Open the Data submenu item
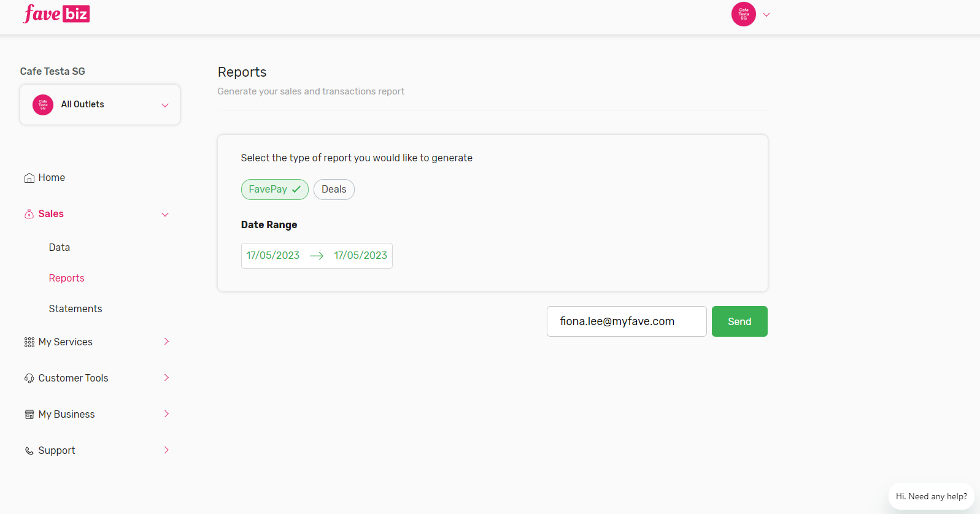Screen dimensions: 980x514 (60, 248)
